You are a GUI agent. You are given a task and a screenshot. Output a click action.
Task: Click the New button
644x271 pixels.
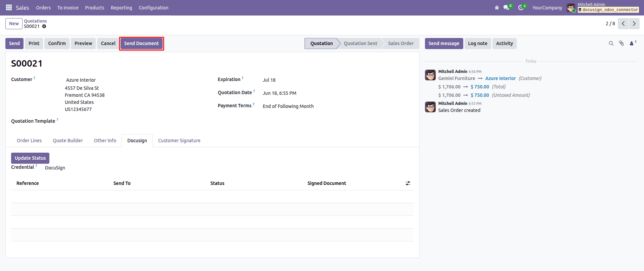14,24
